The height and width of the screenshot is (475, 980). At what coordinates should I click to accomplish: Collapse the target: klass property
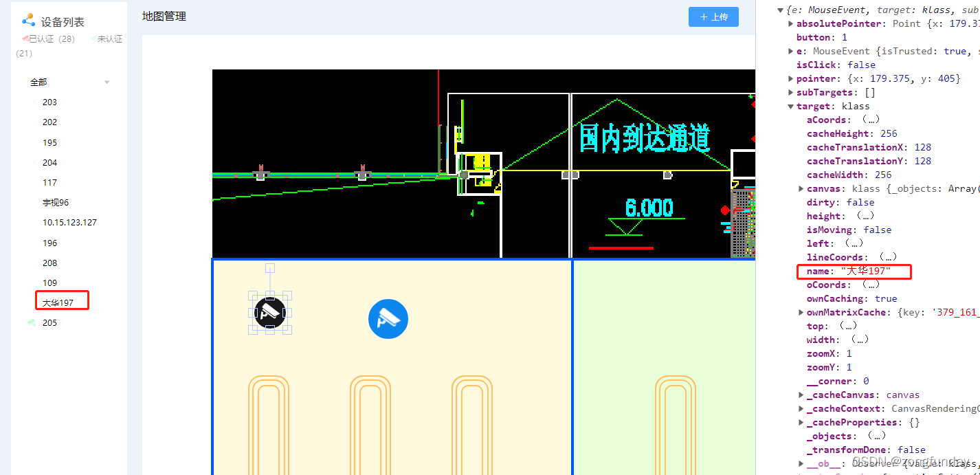click(x=791, y=106)
